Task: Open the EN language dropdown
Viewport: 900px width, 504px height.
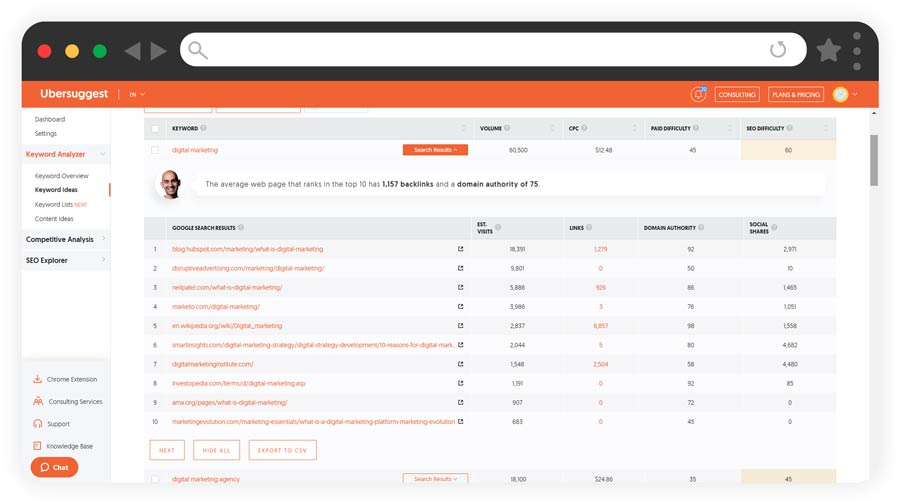Action: point(137,94)
